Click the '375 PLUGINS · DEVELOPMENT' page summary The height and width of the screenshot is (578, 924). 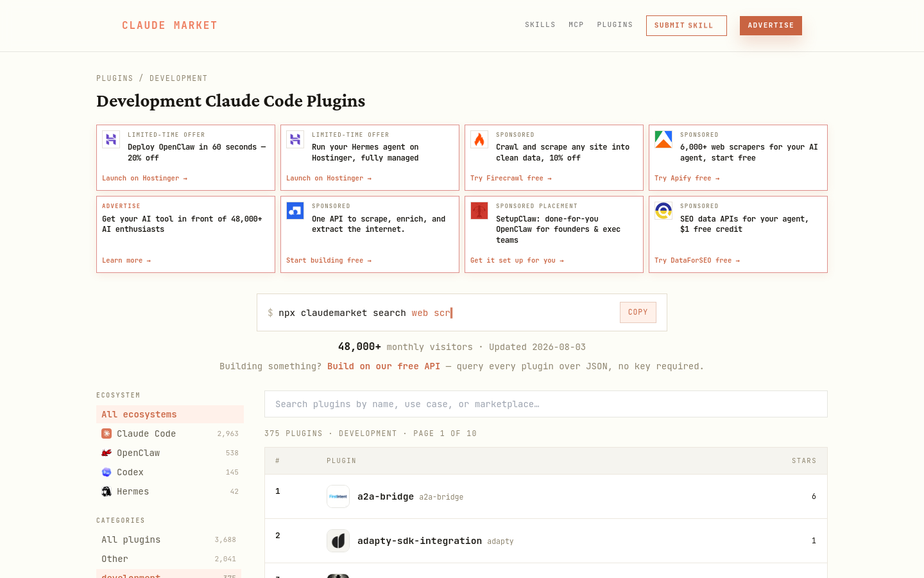[x=371, y=433]
